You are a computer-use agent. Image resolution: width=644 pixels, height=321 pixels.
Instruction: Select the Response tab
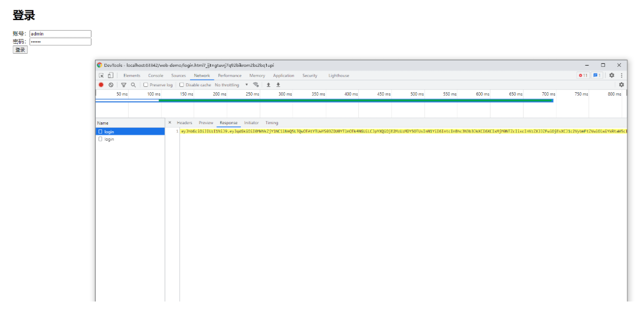(228, 122)
